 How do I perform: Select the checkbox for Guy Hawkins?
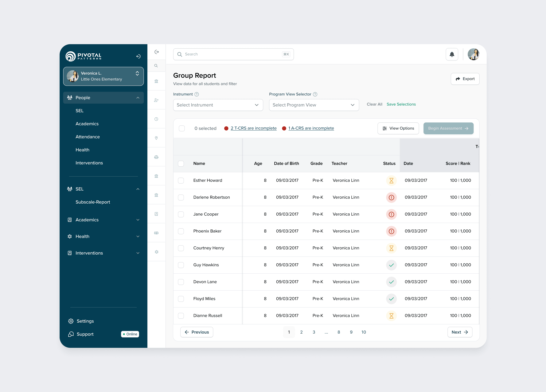pyautogui.click(x=181, y=265)
